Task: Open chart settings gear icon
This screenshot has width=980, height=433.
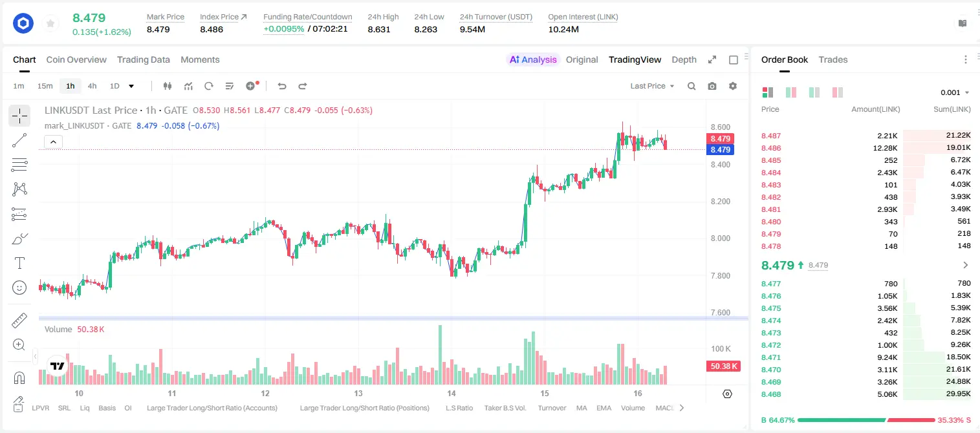Action: tap(733, 86)
